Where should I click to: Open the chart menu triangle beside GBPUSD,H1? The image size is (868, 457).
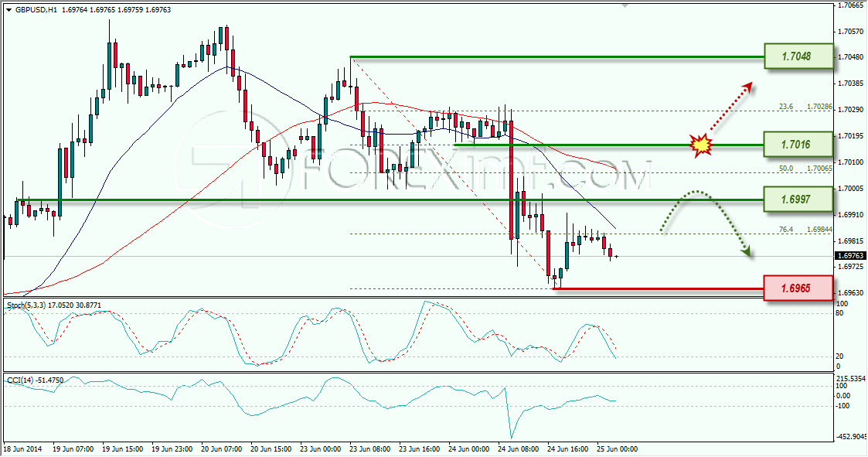(x=9, y=10)
